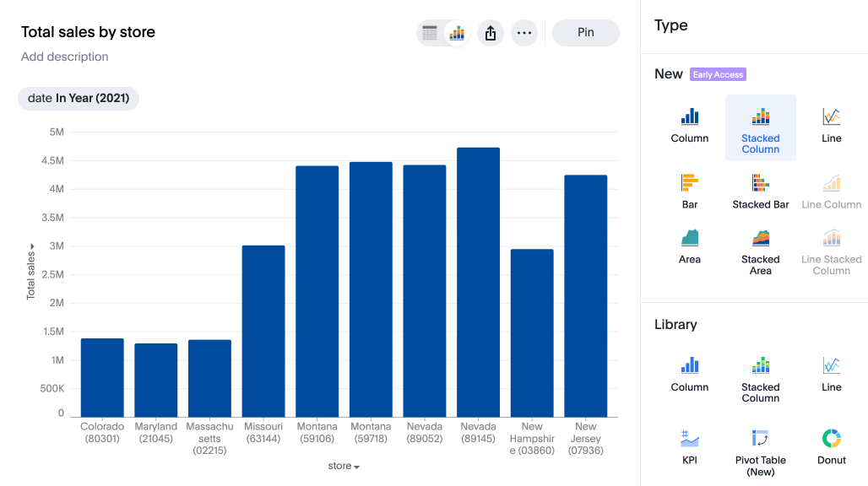Switch to table view
Screen dimensions: 868x486
pyautogui.click(x=429, y=33)
